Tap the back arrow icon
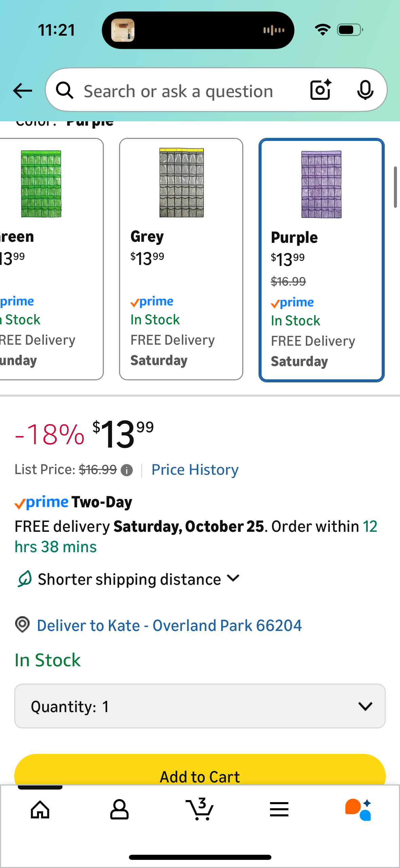400x868 pixels. (x=22, y=91)
